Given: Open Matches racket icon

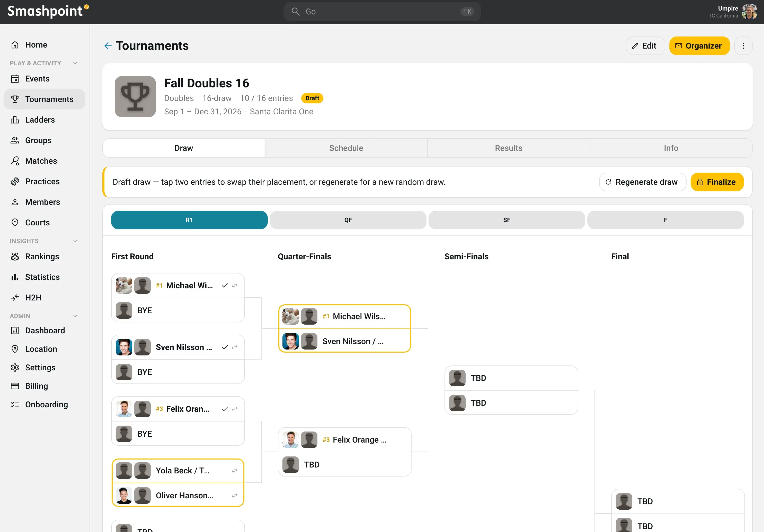Looking at the screenshot, I should click(x=15, y=161).
